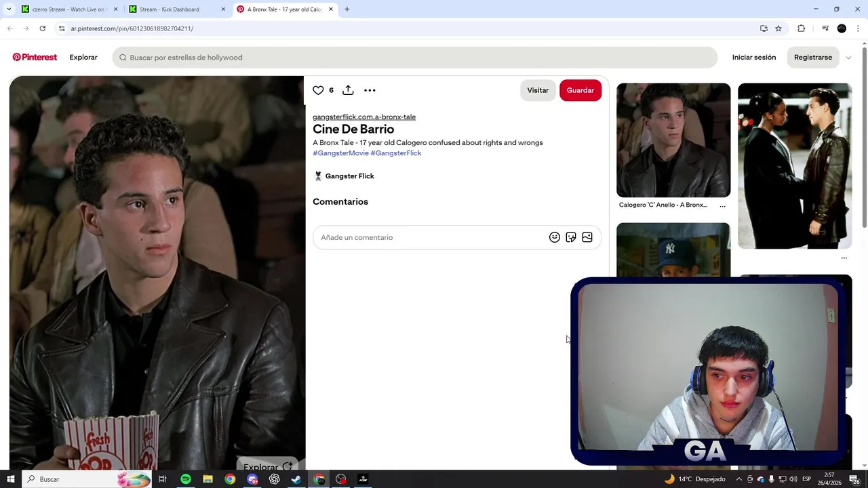Open the pin's three-dot more options

click(370, 90)
